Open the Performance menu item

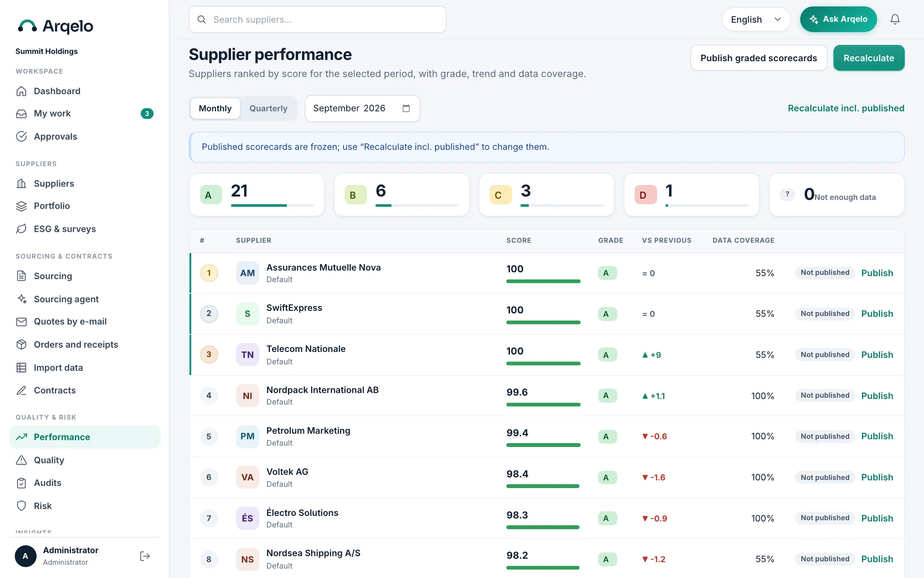(85, 437)
